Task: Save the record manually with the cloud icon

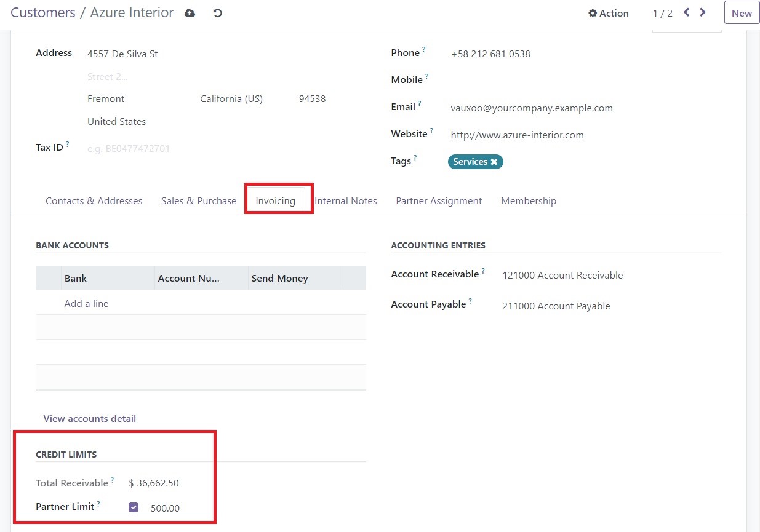Action: (x=190, y=13)
